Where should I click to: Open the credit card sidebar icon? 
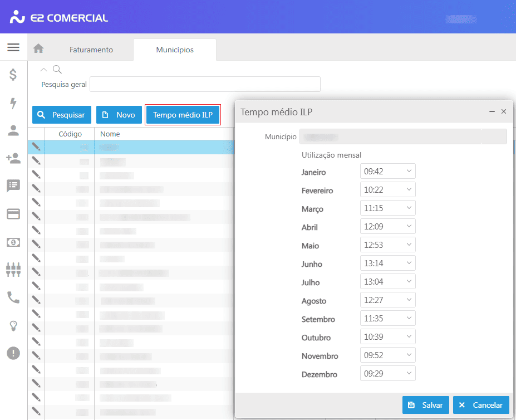coord(13,214)
